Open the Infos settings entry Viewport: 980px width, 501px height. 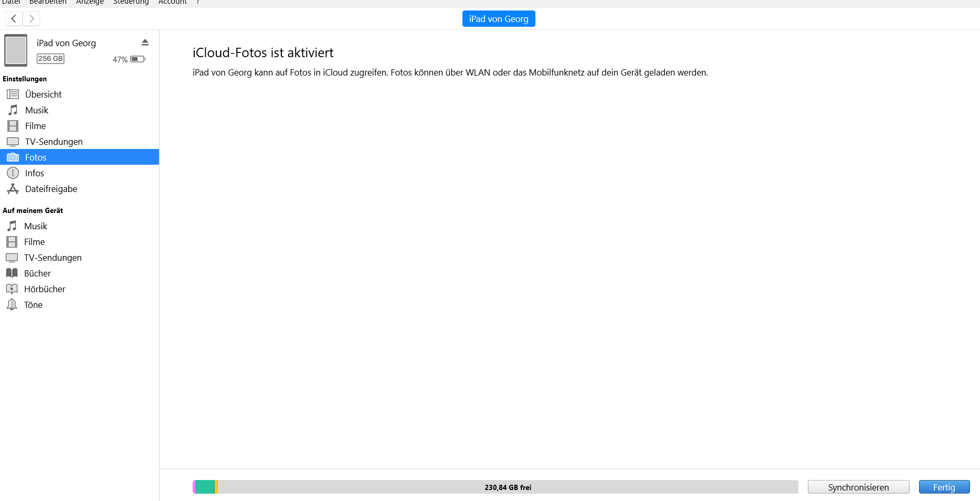(x=79, y=173)
